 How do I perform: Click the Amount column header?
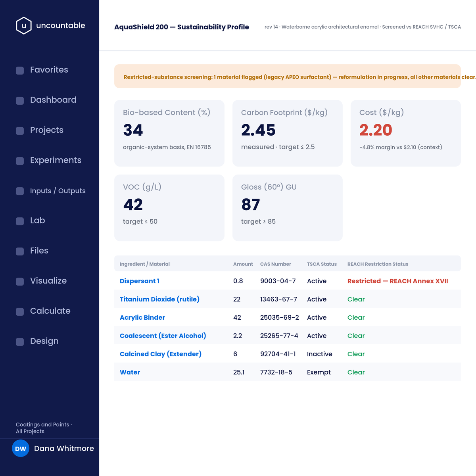243,264
